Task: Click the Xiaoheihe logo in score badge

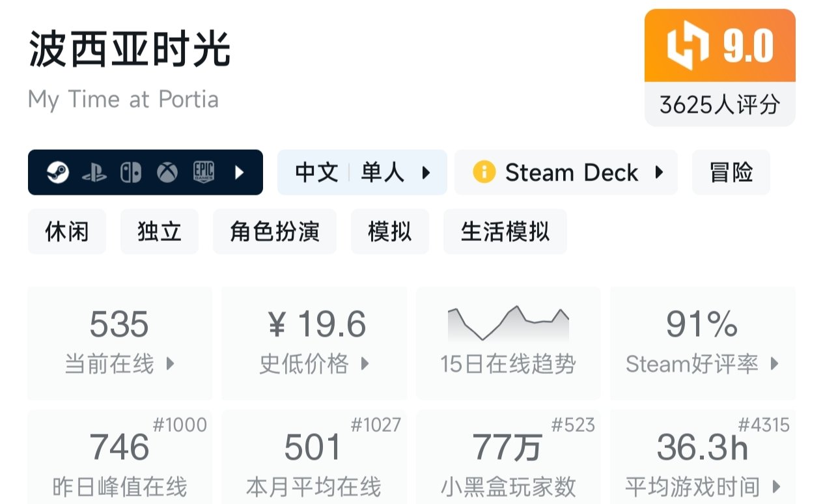Action: (688, 46)
